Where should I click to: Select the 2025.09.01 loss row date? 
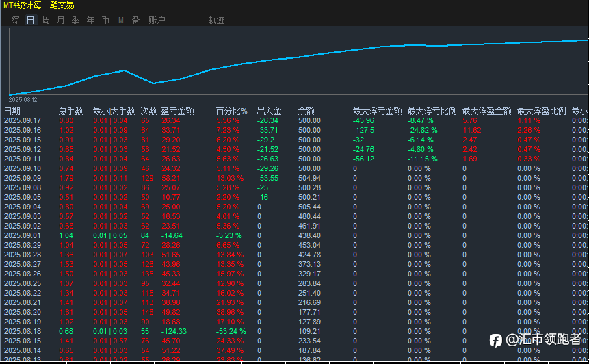[x=23, y=235]
